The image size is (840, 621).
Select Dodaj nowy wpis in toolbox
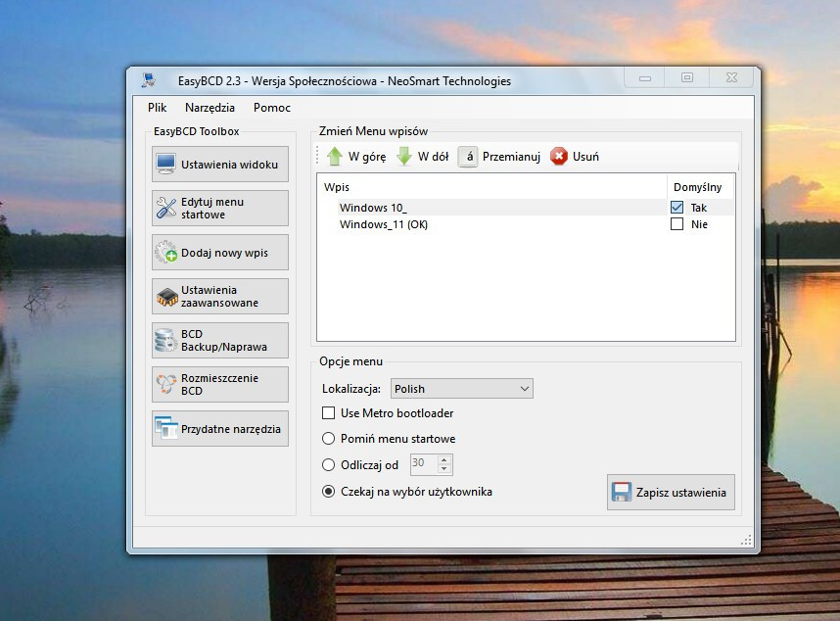(219, 253)
